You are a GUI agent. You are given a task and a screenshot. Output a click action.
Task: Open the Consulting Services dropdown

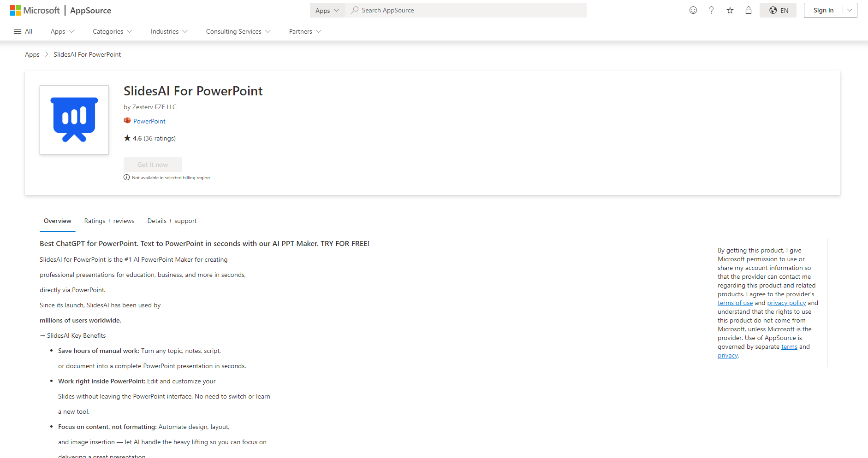tap(238, 31)
